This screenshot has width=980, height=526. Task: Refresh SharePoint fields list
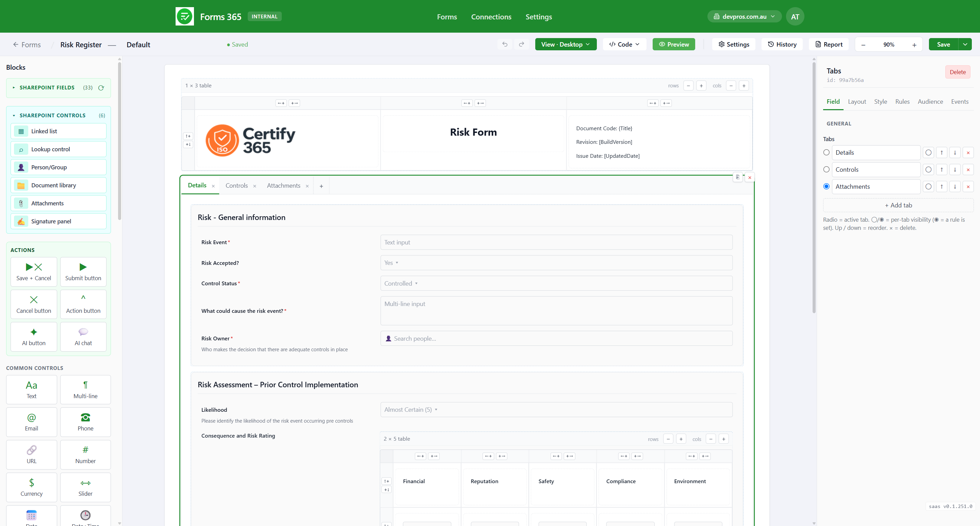coord(101,88)
